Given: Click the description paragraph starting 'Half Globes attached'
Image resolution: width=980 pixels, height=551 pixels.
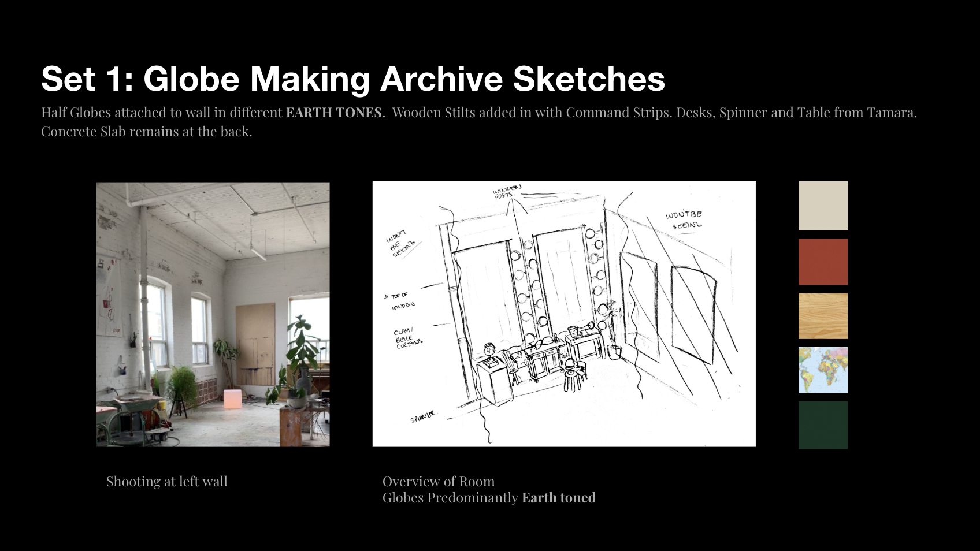Looking at the screenshot, I should point(479,122).
